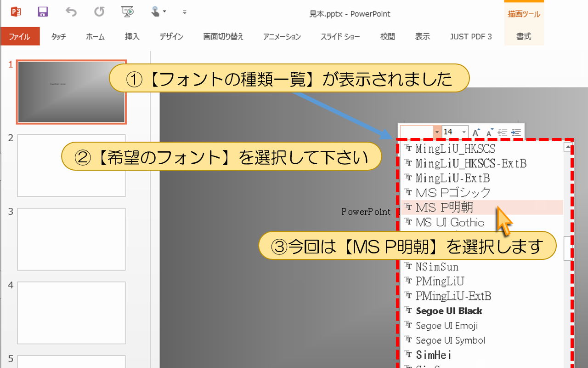
Task: Open the スライド ショー tab
Action: point(340,37)
